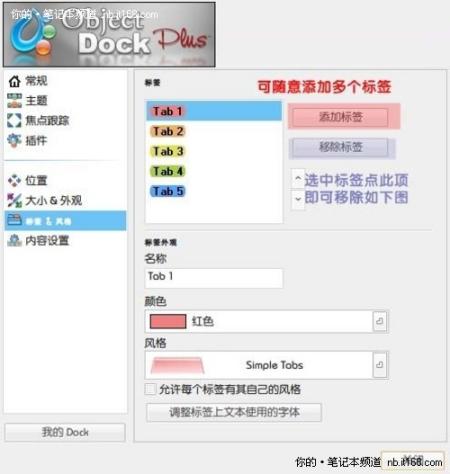
Task: Click the red color swatch
Action: pyautogui.click(x=168, y=322)
